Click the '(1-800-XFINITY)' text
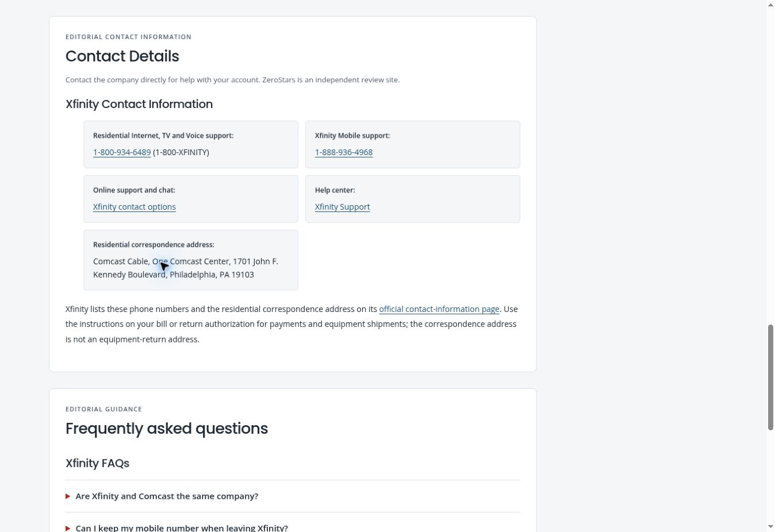 tap(181, 152)
